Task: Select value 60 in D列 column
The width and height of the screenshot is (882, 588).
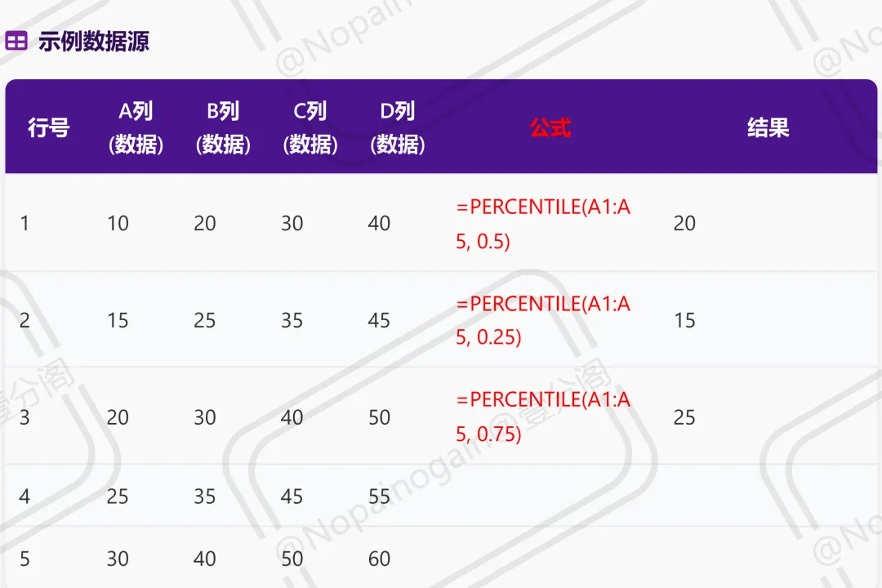Action: pyautogui.click(x=379, y=559)
